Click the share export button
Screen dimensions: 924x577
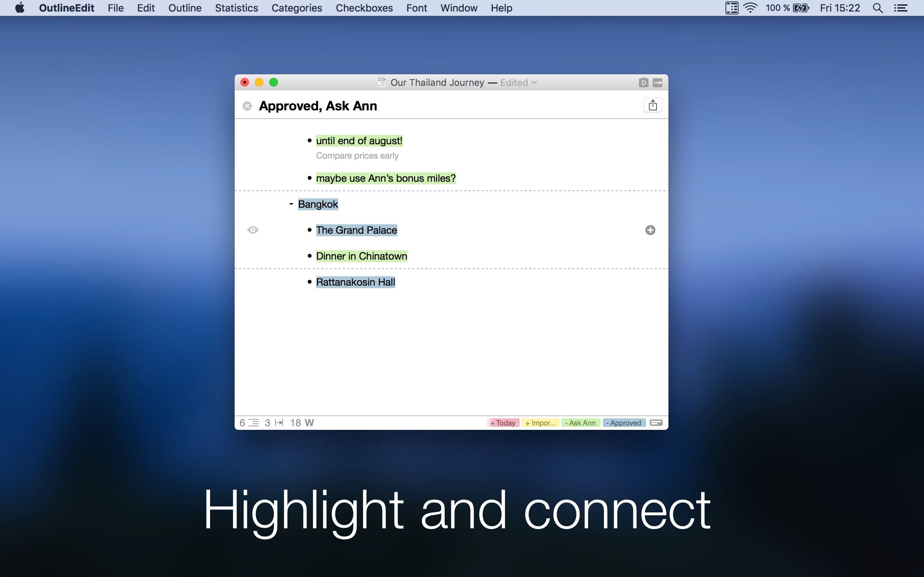[652, 105]
